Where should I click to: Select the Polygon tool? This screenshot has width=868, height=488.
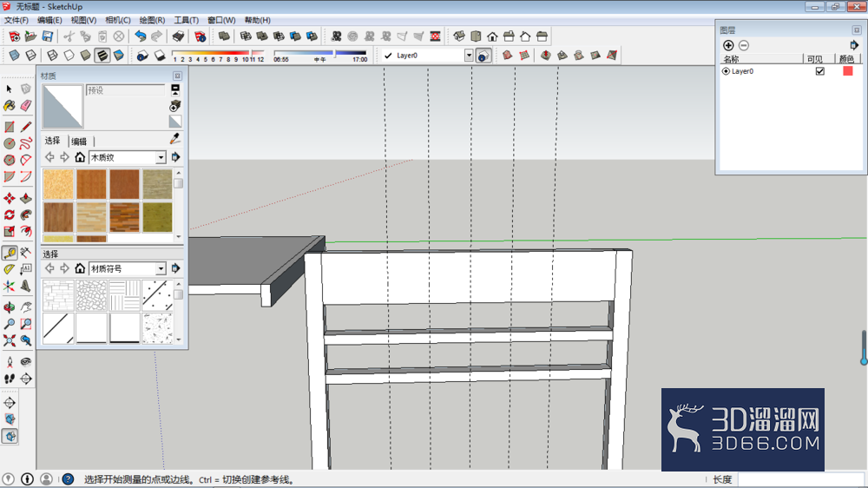coord(10,160)
